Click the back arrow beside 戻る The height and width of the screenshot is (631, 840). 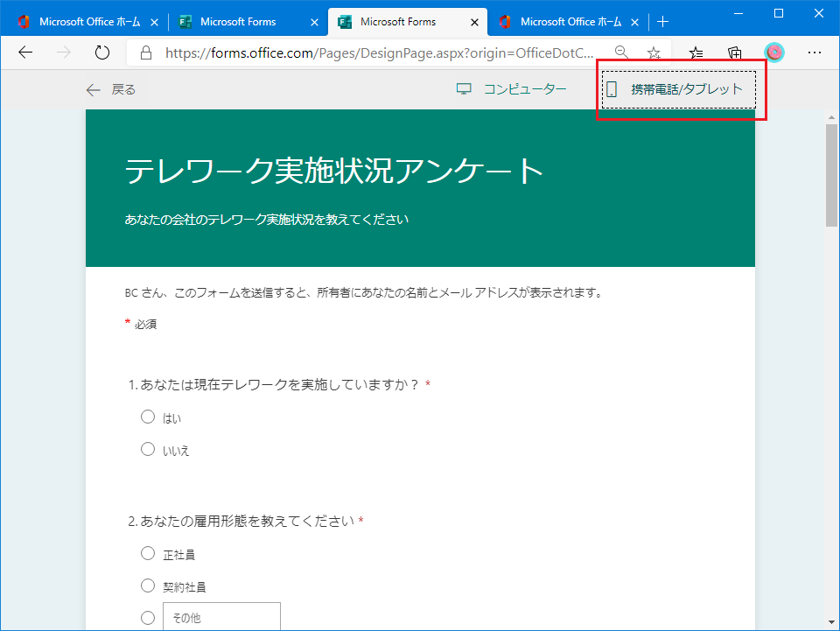pos(94,90)
